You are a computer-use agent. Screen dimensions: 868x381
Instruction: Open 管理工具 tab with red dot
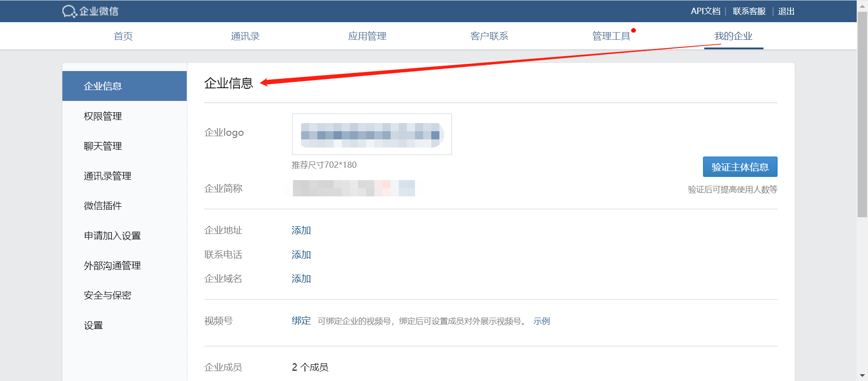coord(611,36)
